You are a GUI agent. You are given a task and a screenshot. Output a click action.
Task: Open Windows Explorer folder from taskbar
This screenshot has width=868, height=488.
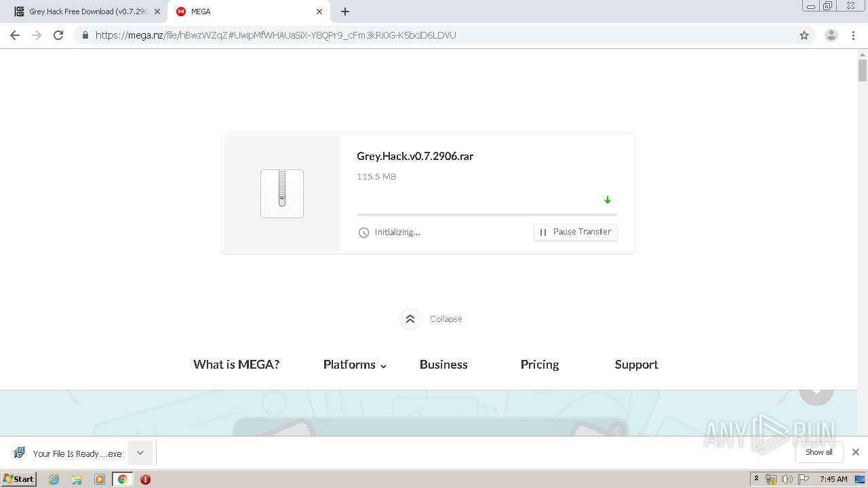click(x=77, y=479)
